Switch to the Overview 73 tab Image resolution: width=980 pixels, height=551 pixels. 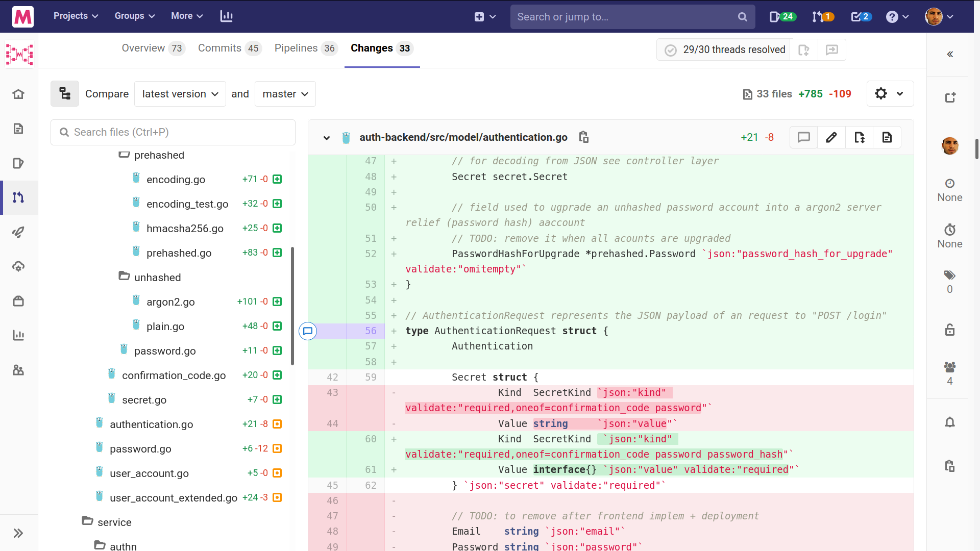pyautogui.click(x=152, y=48)
